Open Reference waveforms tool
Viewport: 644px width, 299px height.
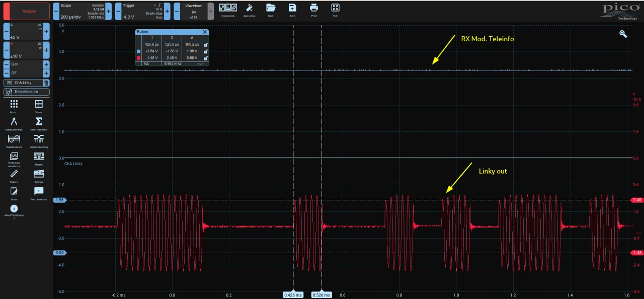14,160
